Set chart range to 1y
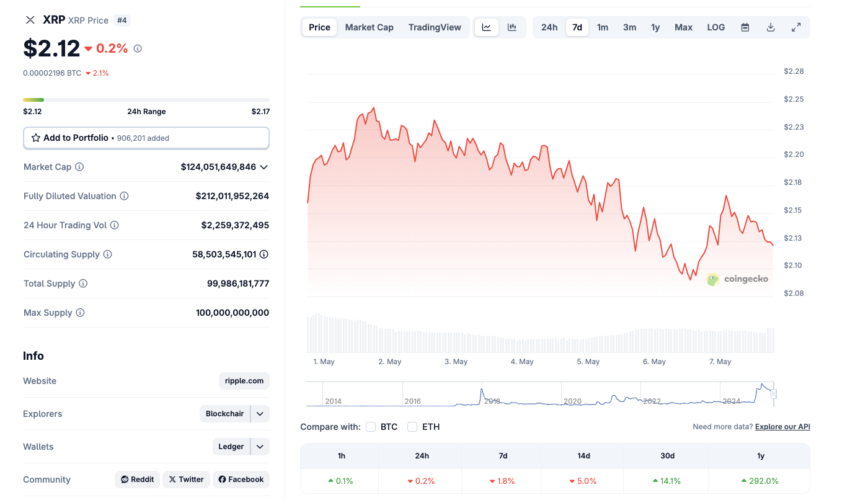 (655, 27)
